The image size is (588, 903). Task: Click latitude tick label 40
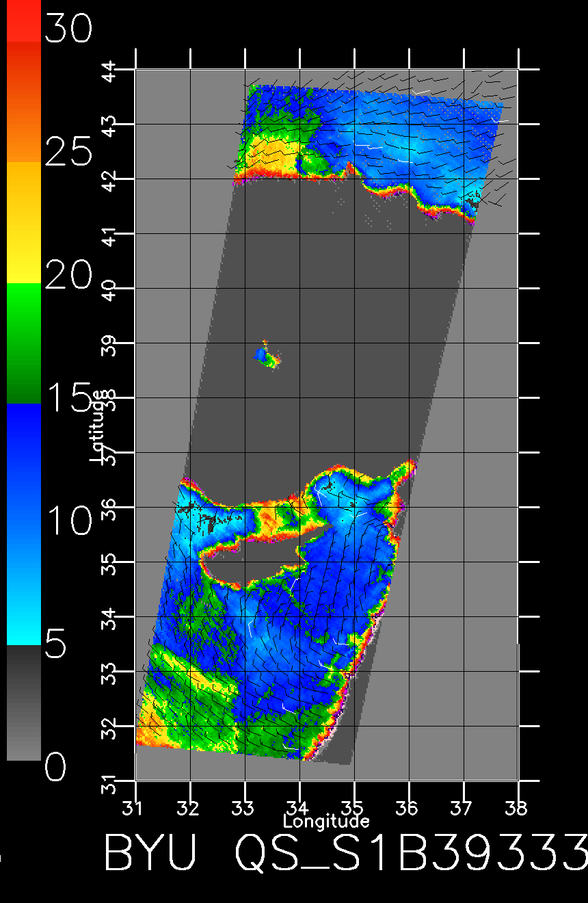coord(109,289)
